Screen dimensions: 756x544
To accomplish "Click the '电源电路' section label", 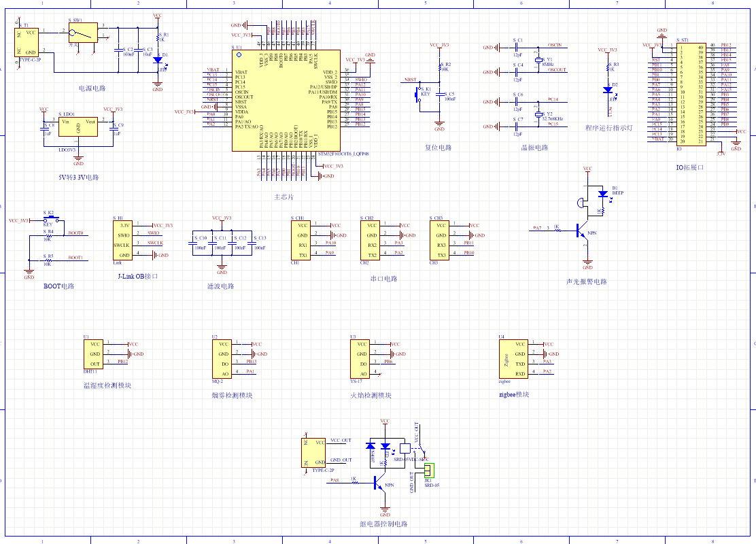I will (92, 88).
